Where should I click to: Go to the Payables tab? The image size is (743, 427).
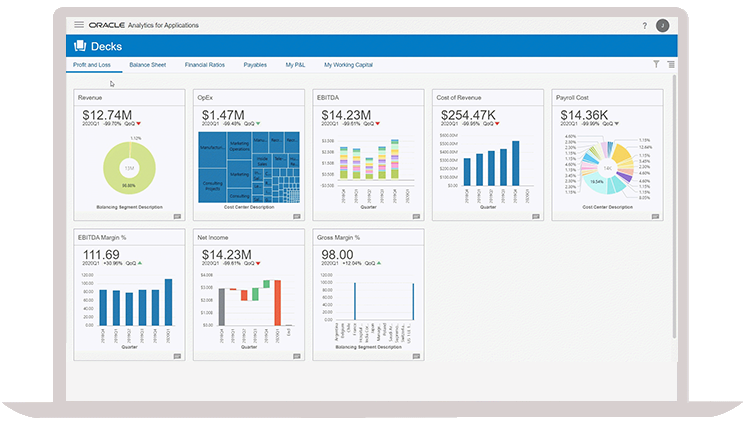(255, 65)
